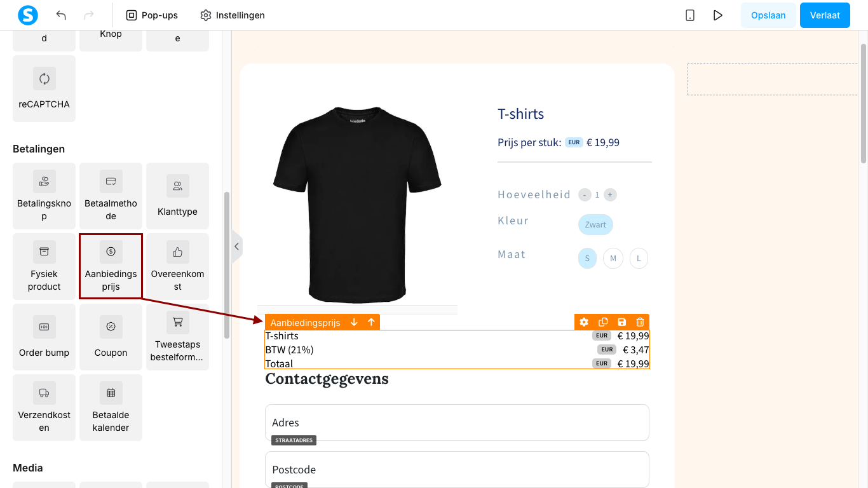Open the Pop-ups menu
This screenshot has height=488, width=868.
coord(152,15)
